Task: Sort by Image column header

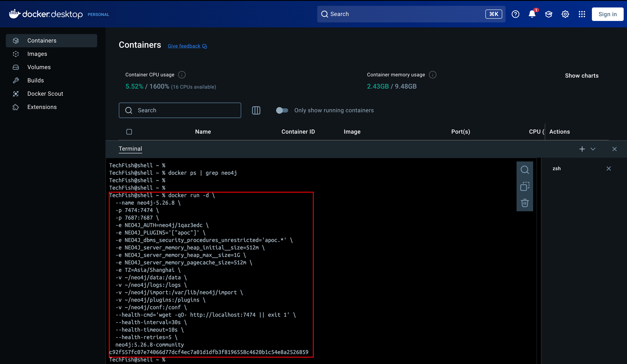Action: 352,132
